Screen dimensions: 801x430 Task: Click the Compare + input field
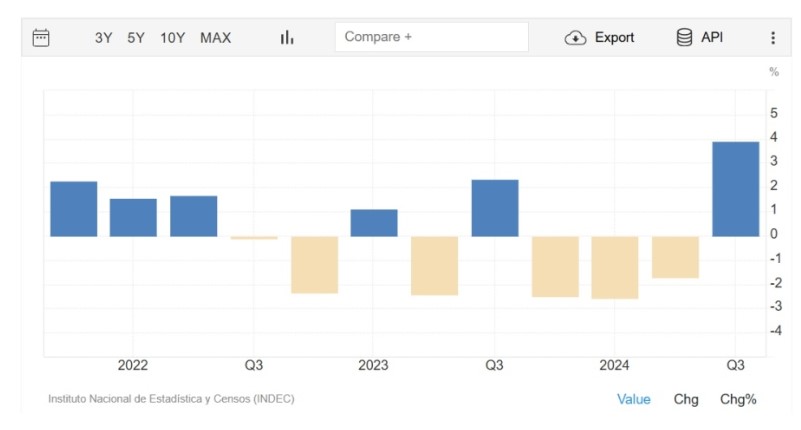point(431,37)
